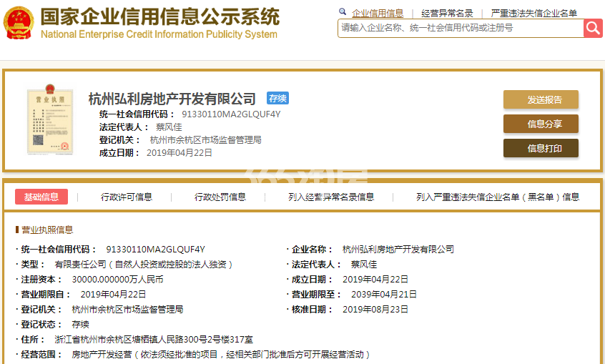The height and width of the screenshot is (364, 605).
Task: Click the national emblem logo
Action: tap(19, 22)
